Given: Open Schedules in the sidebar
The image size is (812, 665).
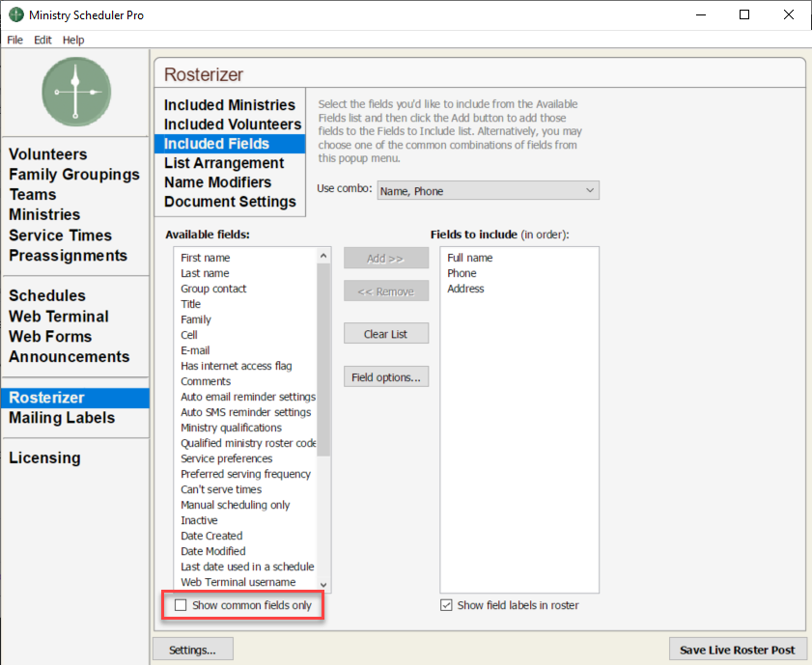Looking at the screenshot, I should click(x=47, y=295).
